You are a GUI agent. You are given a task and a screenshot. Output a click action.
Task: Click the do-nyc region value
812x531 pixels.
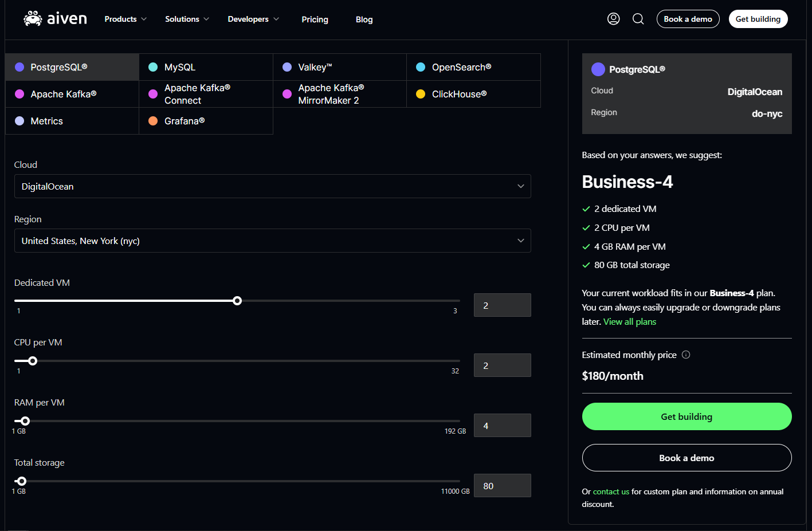click(767, 113)
